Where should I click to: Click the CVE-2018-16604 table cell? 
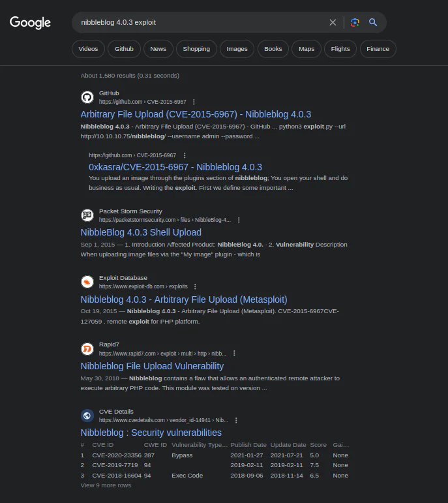[x=117, y=476]
